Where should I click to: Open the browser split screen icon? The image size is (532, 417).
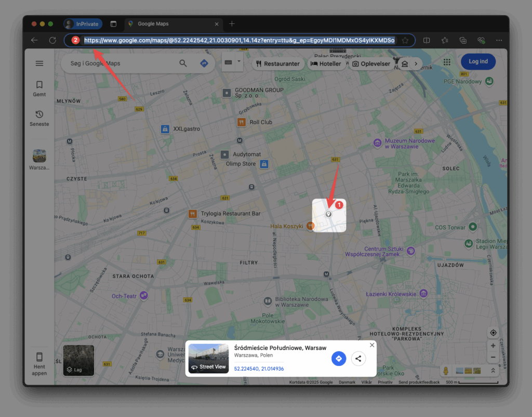click(427, 41)
